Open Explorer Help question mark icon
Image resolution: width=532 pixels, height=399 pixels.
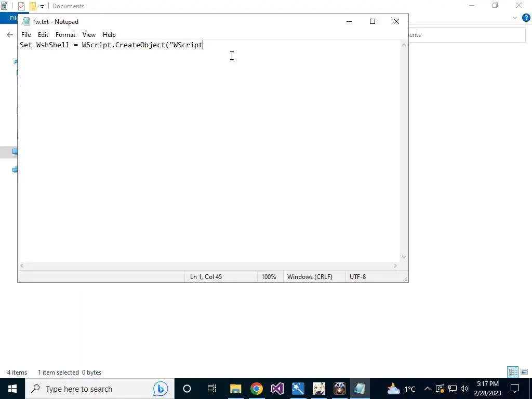click(526, 18)
